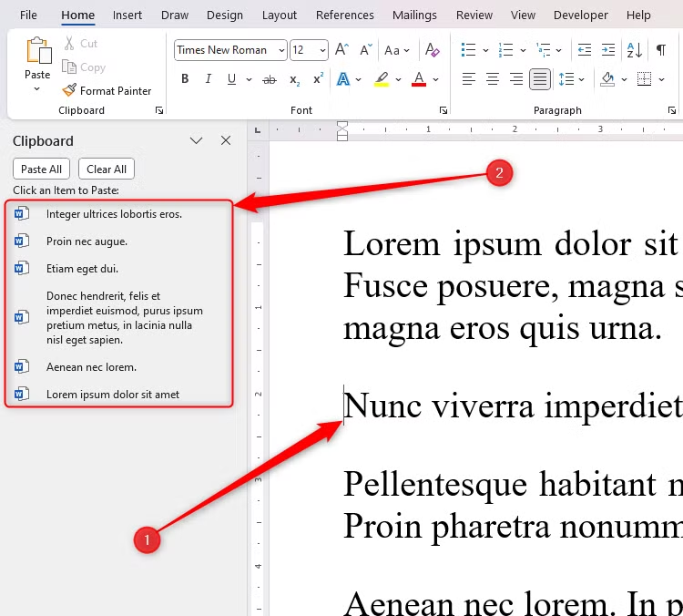The width and height of the screenshot is (683, 616).
Task: Close the Clipboard pane
Action: (x=226, y=140)
